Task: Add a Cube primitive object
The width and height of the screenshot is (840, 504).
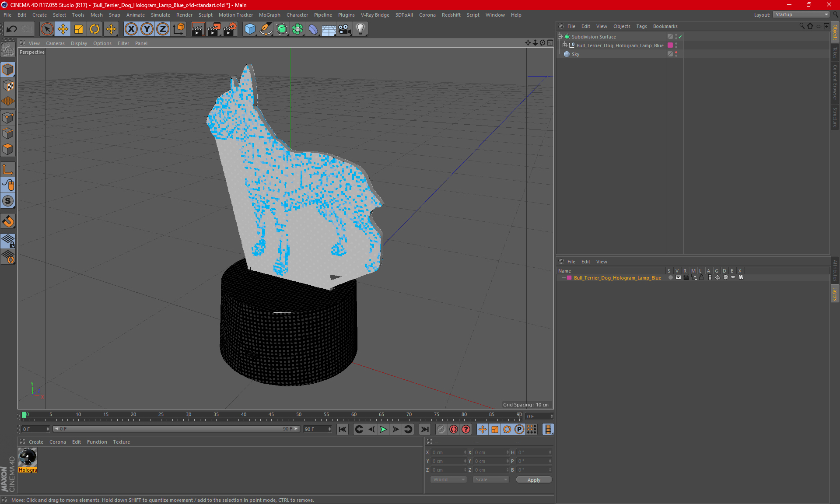Action: point(250,29)
